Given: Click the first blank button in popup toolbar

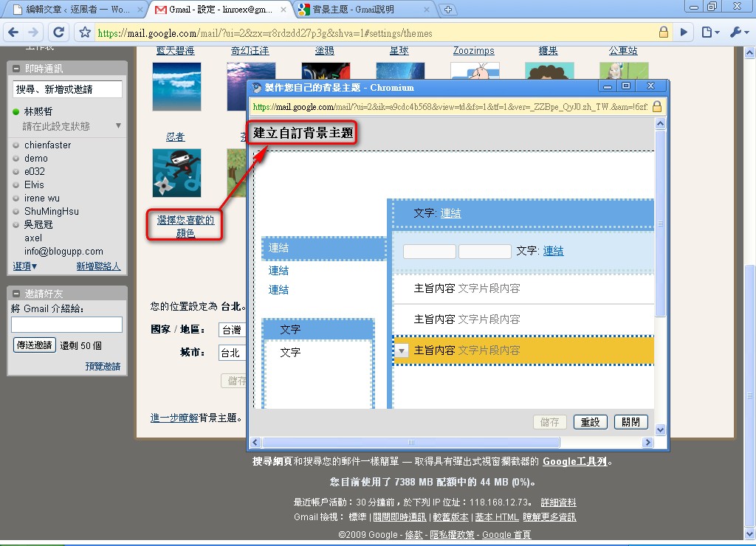Looking at the screenshot, I should coord(429,251).
